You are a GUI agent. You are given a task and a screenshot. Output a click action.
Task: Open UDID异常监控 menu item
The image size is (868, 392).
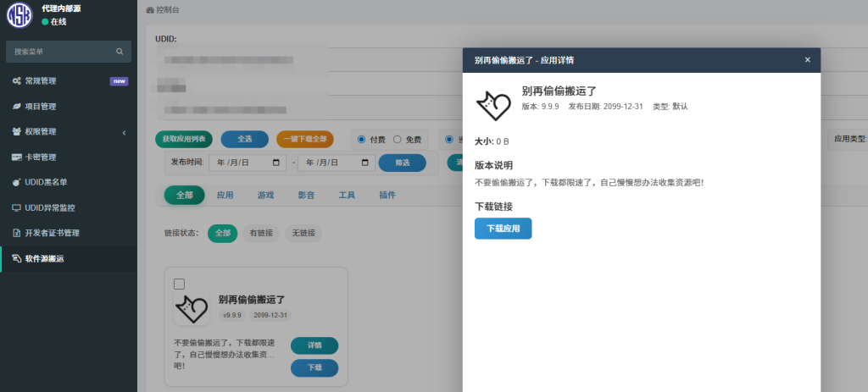pyautogui.click(x=69, y=208)
